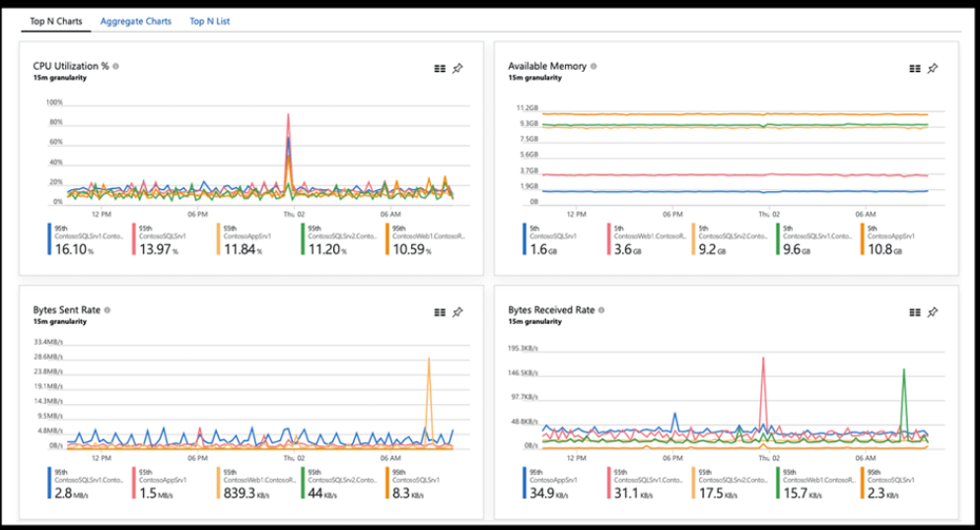Screen dimensions: 980x530
Task: Click orange legend bar next to 10.8 GB memory
Action: [863, 239]
